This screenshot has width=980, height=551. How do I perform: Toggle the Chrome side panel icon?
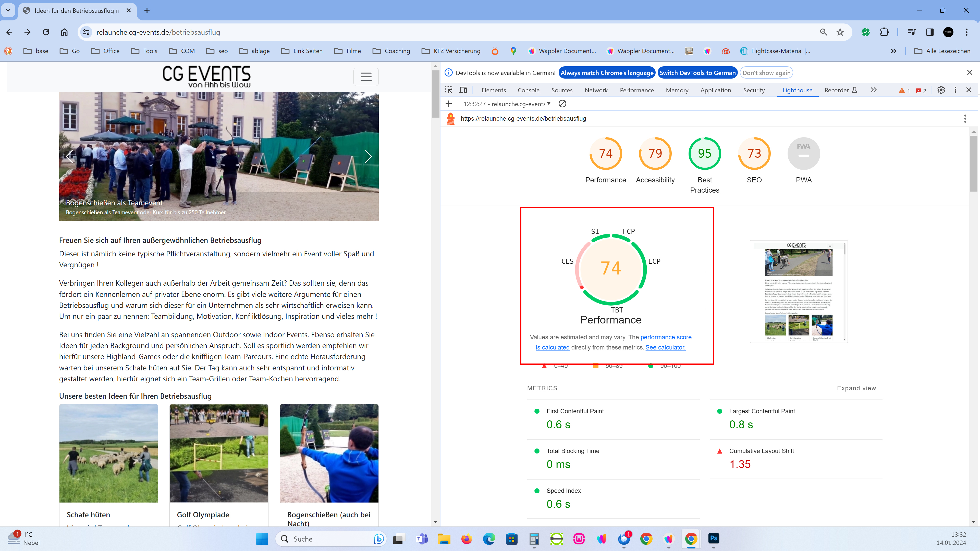(930, 32)
